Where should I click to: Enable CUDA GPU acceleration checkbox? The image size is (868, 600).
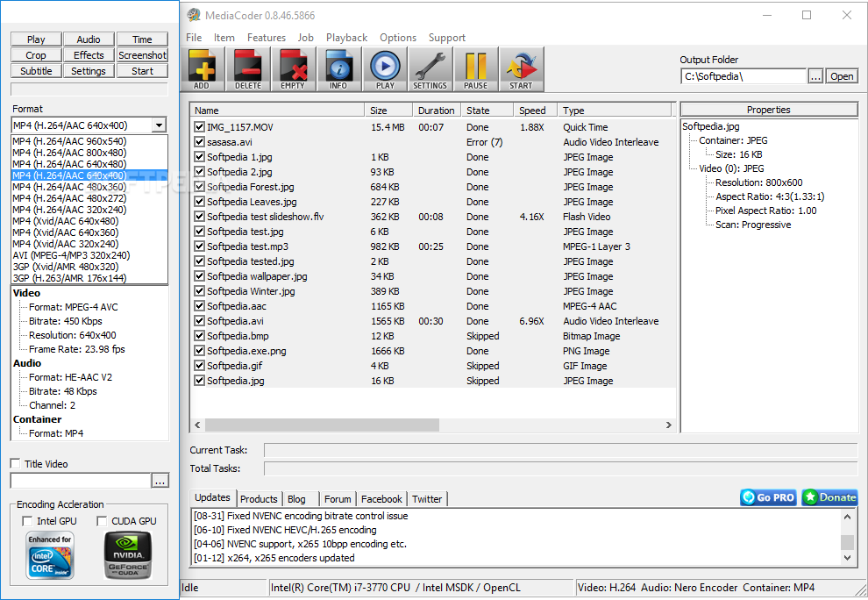click(x=102, y=521)
